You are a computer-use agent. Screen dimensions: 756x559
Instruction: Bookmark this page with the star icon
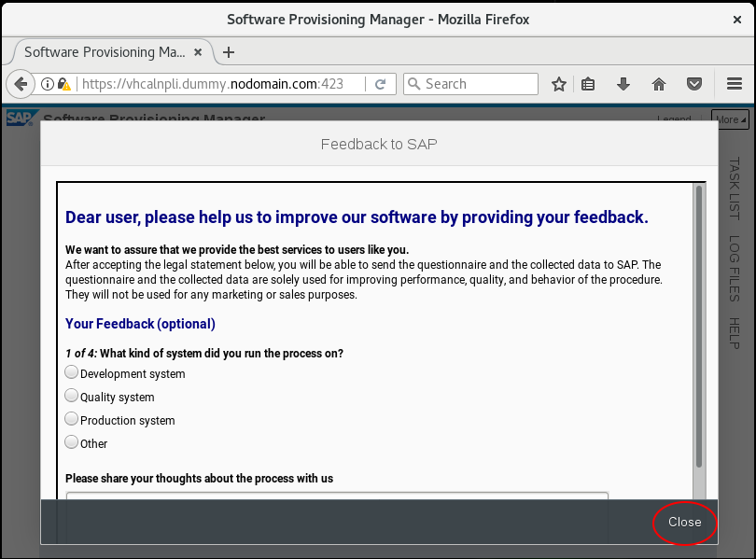pos(559,84)
